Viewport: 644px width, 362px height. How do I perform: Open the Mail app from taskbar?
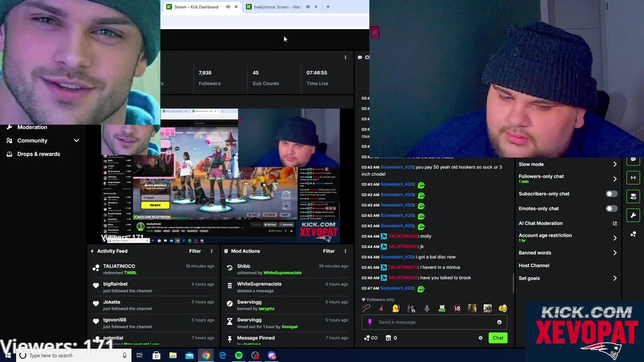tap(189, 355)
